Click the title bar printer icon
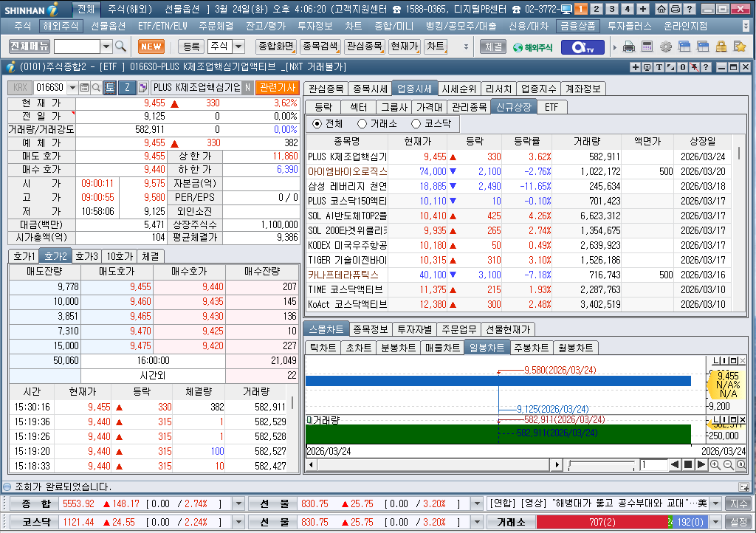 click(676, 9)
